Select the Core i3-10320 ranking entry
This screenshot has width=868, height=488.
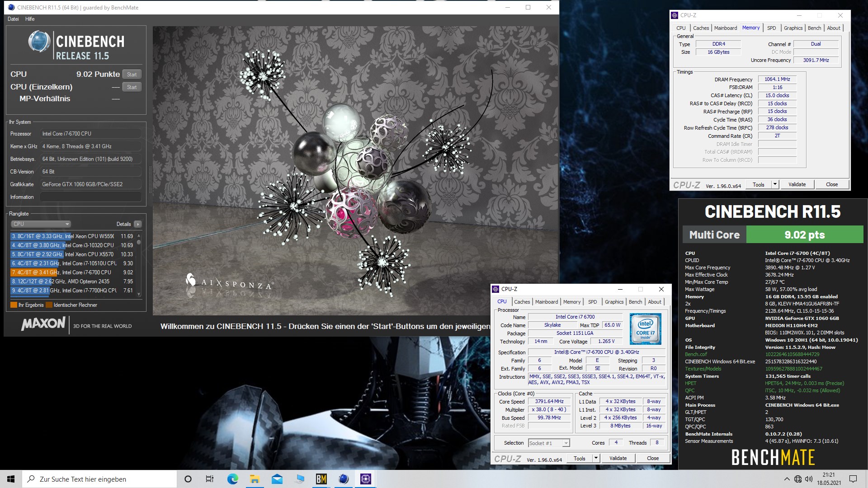tap(72, 245)
